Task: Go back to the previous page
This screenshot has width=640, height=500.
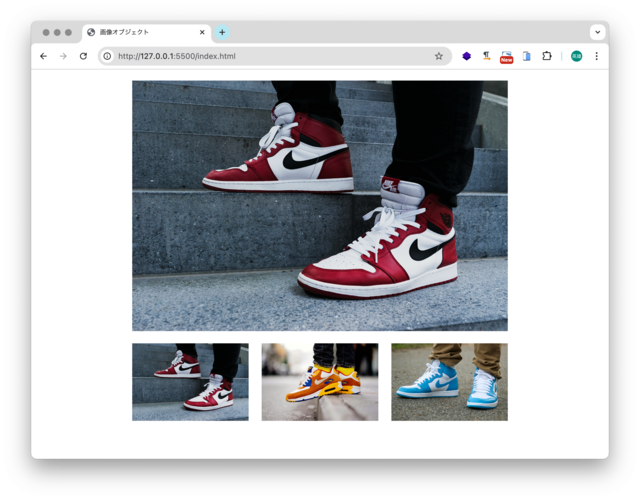Action: pos(43,56)
